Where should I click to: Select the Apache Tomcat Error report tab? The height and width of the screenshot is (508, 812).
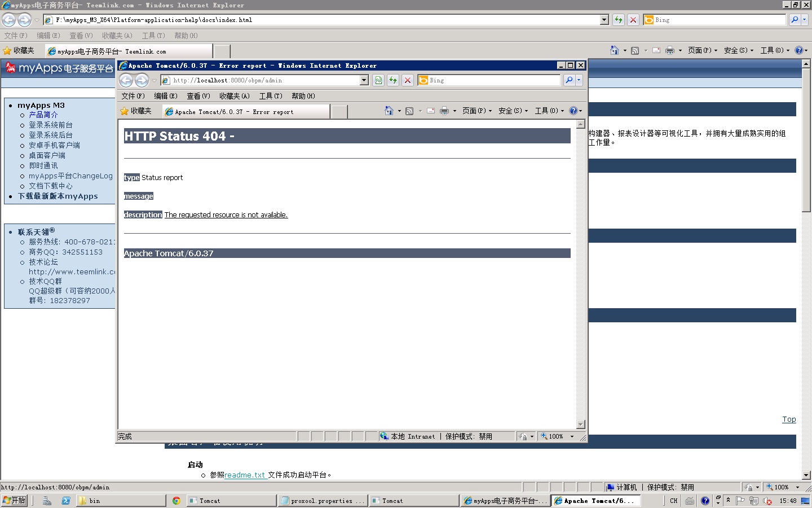(x=246, y=112)
